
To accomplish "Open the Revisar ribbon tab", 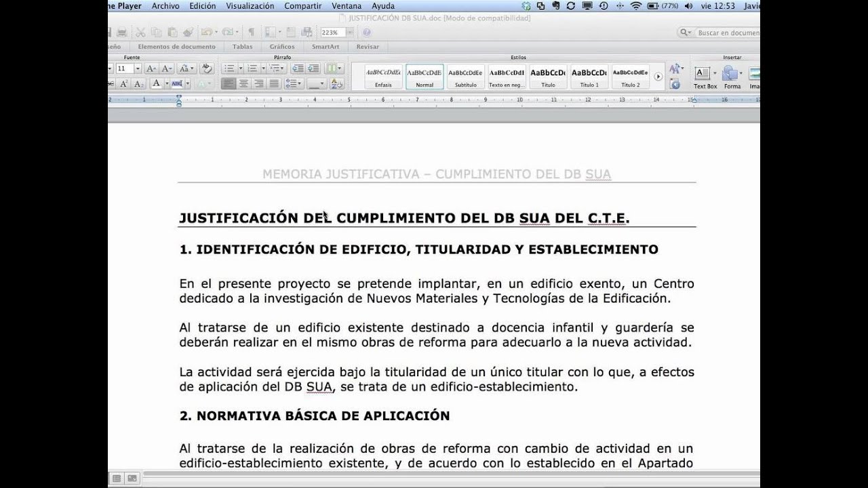I will click(x=368, y=47).
